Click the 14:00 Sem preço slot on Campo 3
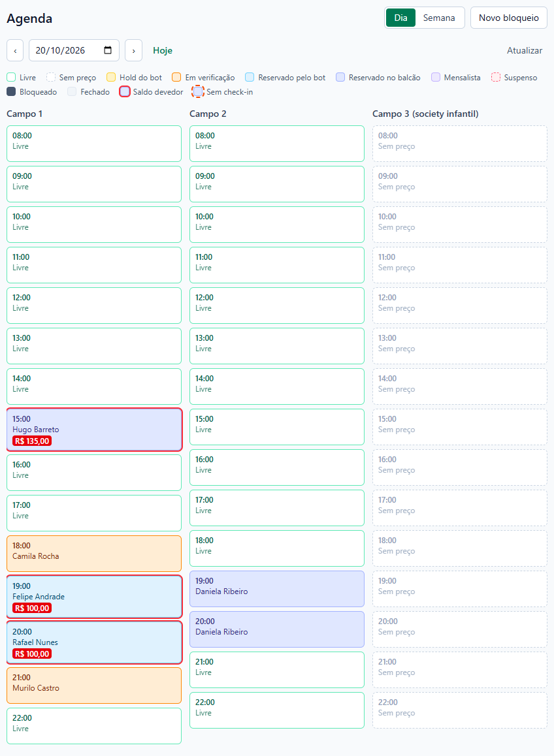 click(x=460, y=386)
